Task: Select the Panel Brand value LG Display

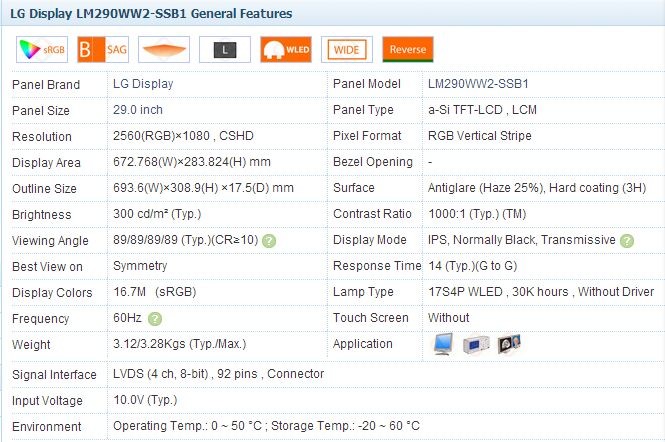Action: 143,84
